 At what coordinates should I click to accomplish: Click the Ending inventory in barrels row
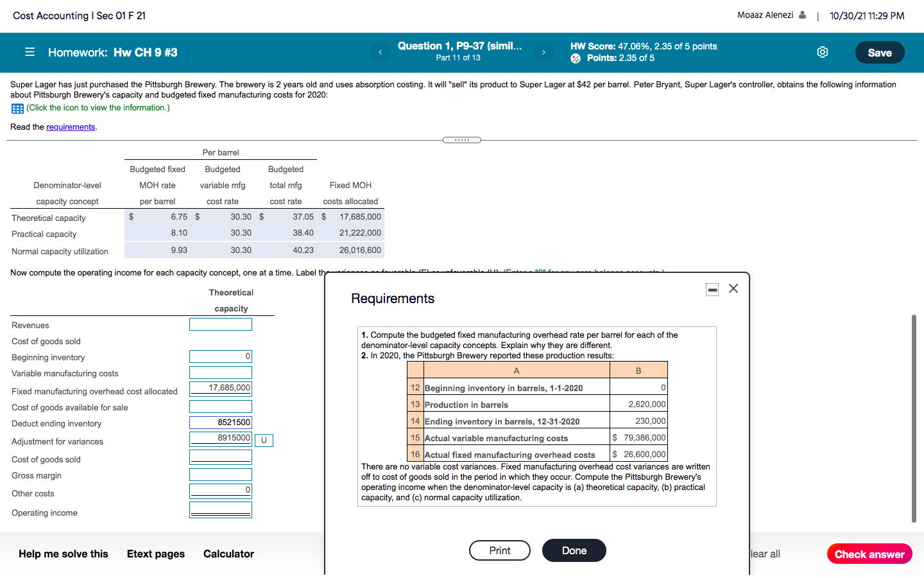[x=538, y=421]
